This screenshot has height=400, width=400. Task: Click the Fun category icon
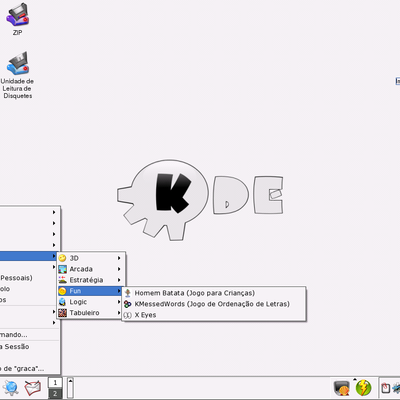click(62, 291)
